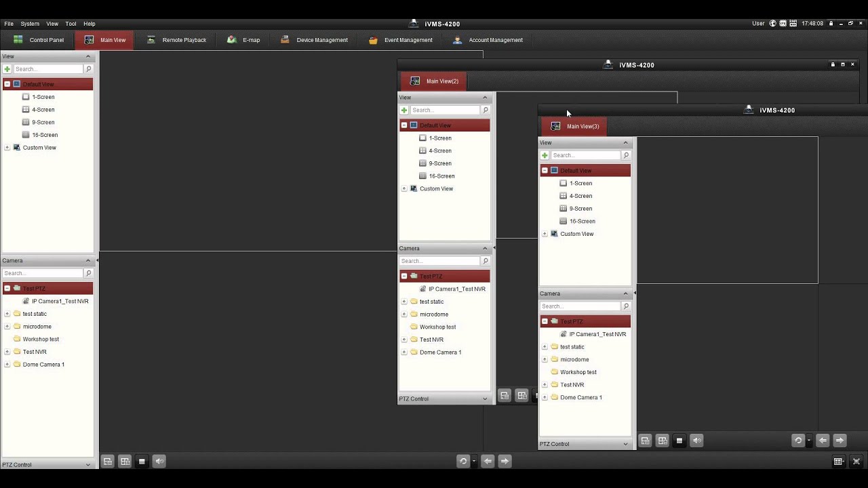Select 16-Screen layout in Main View(3)

point(582,222)
